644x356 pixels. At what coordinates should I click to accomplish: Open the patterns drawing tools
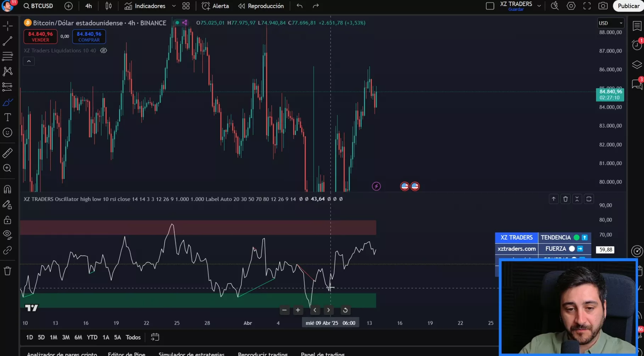pyautogui.click(x=7, y=71)
